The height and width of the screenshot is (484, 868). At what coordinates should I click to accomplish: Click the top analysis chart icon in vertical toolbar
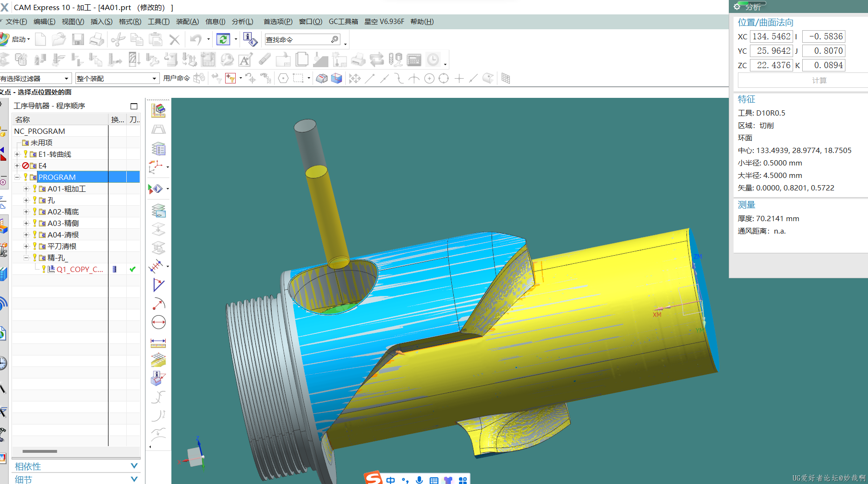point(158,110)
